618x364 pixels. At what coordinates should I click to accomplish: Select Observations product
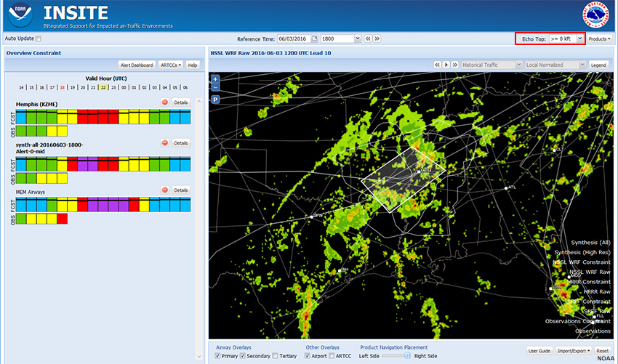tap(593, 331)
